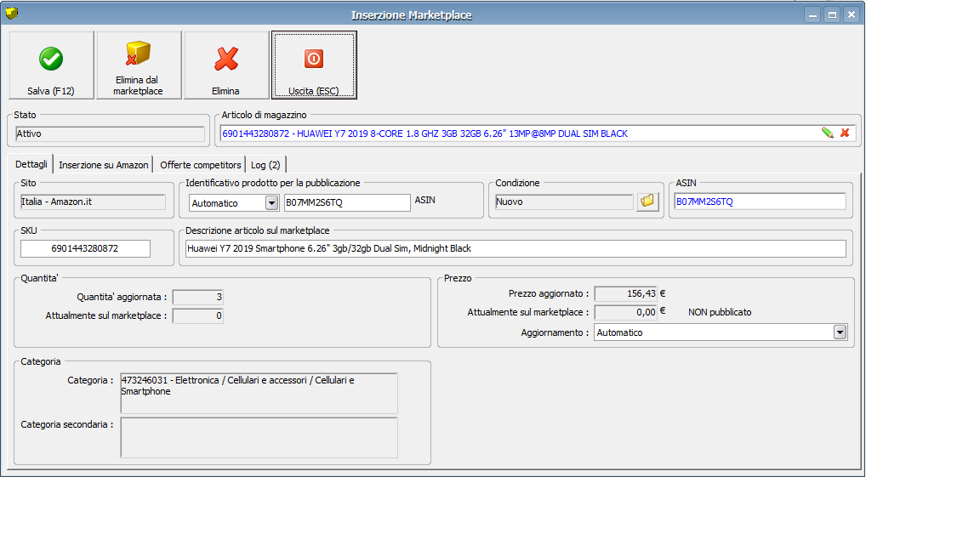Open the Offerte competitors tab
The image size is (980, 551).
coord(201,165)
